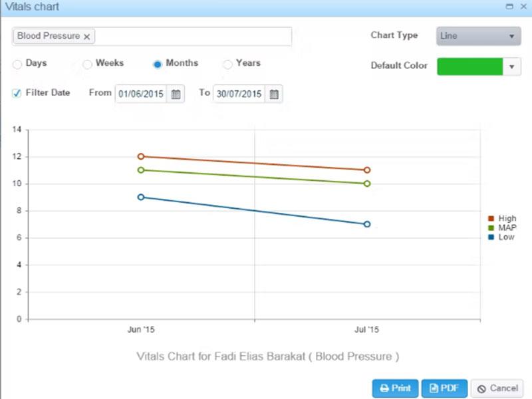Select the Years radio option
This screenshot has height=399, width=532.
(x=227, y=64)
